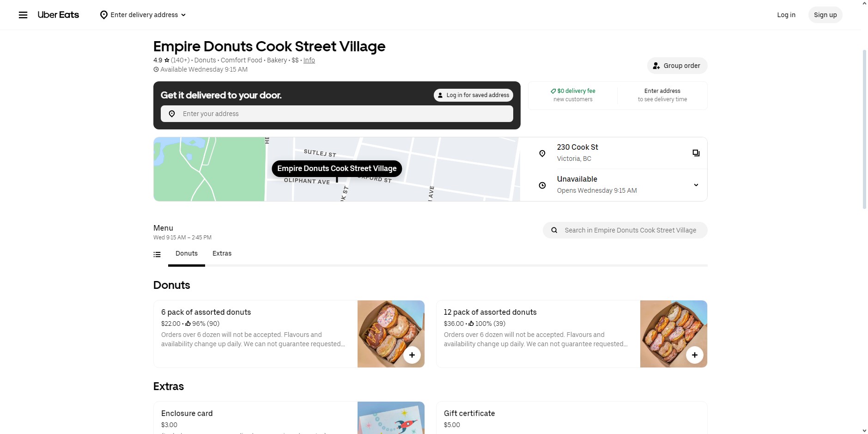Switch to the Extras tab
868x434 pixels.
click(x=222, y=254)
